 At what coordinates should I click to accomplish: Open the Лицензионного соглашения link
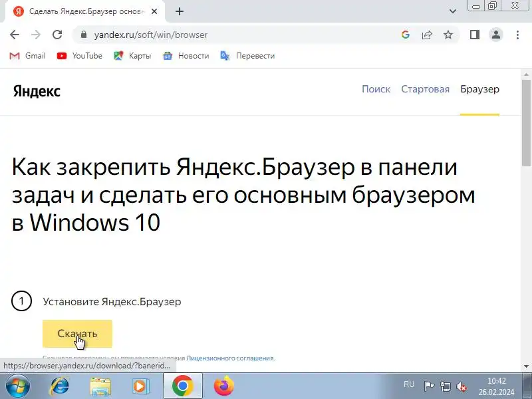pyautogui.click(x=230, y=358)
